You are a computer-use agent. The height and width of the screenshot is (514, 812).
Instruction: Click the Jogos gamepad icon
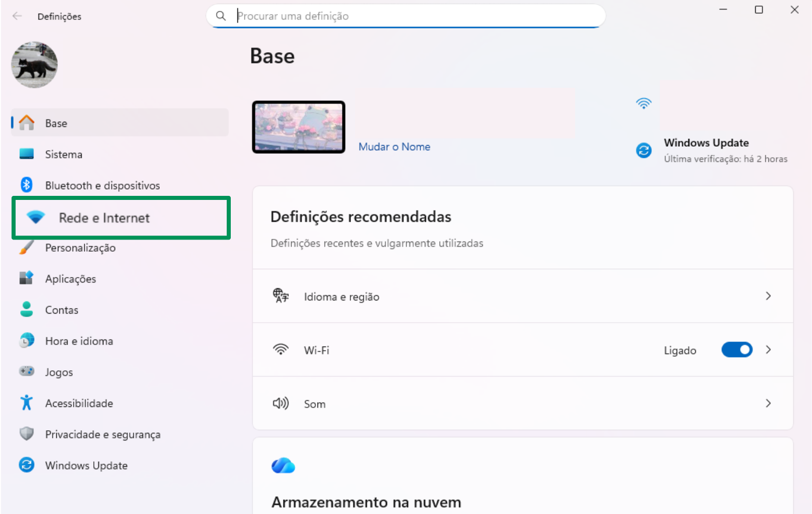[x=26, y=371]
